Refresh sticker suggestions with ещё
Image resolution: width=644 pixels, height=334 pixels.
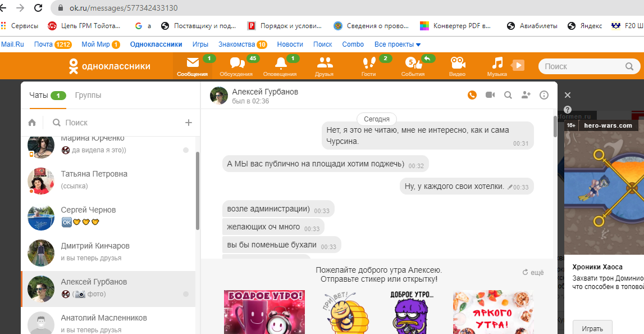(x=533, y=272)
